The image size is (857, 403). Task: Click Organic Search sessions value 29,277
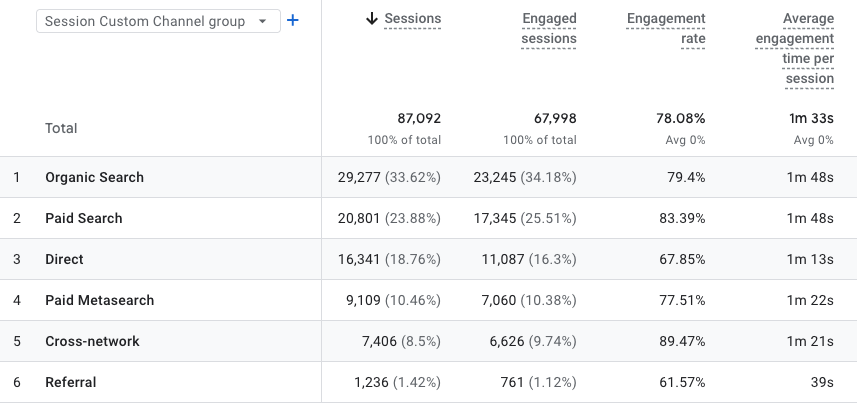click(x=363, y=177)
